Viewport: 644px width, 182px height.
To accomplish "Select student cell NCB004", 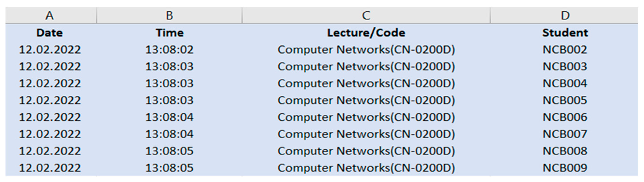I will point(565,83).
